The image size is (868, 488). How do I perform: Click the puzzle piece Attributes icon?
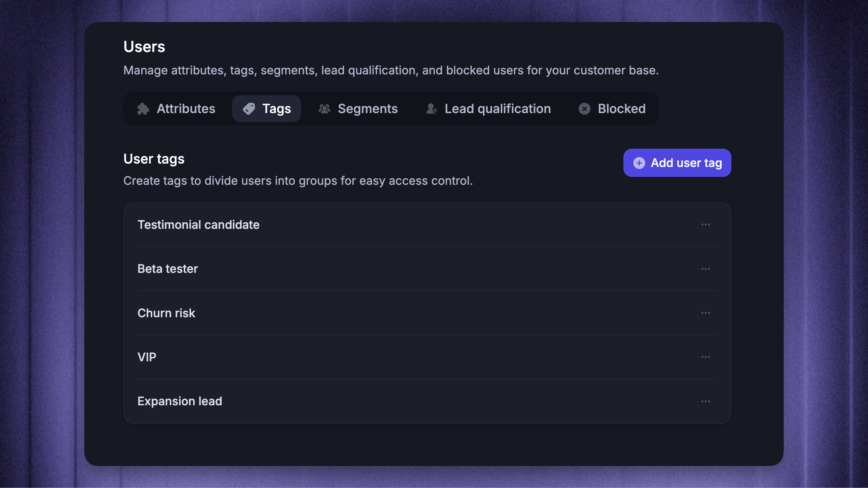(143, 109)
